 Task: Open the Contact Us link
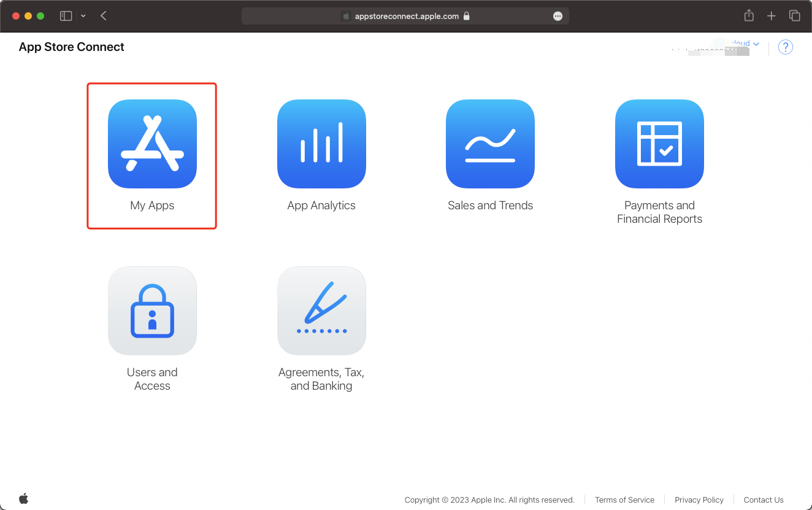[x=764, y=500]
